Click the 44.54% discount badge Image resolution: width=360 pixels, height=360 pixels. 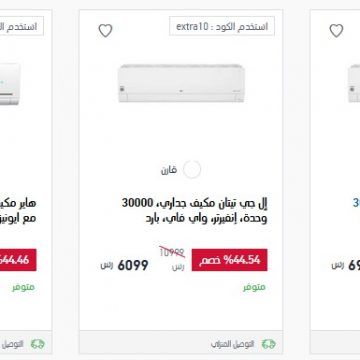pyautogui.click(x=229, y=260)
